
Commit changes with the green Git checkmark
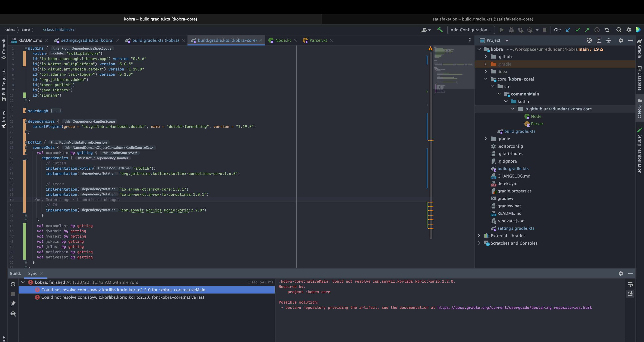pos(577,30)
